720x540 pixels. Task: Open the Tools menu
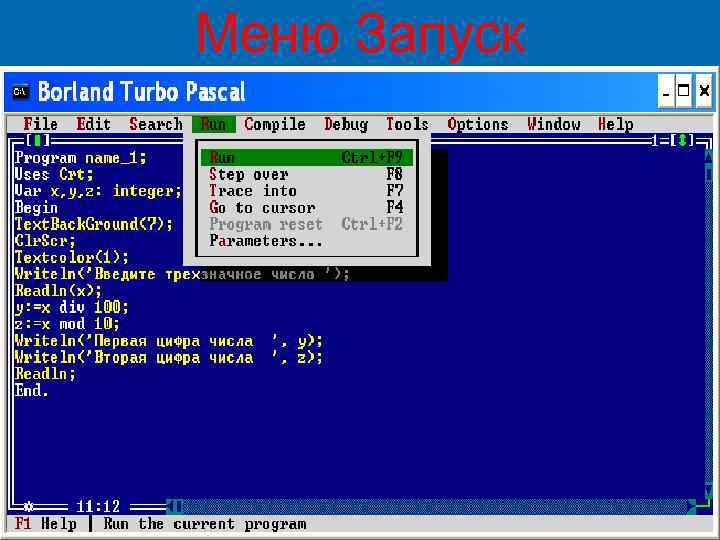tap(407, 124)
